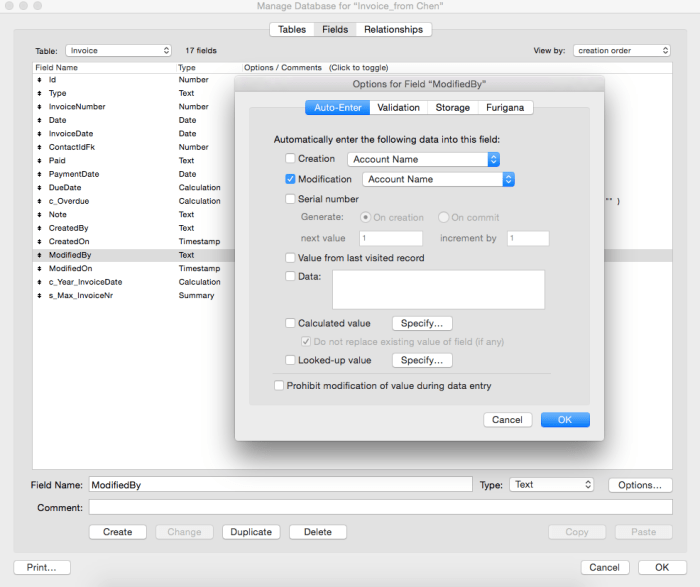The width and height of the screenshot is (700, 587).
Task: Tick Prohibit modification of value checkbox
Action: tap(279, 386)
